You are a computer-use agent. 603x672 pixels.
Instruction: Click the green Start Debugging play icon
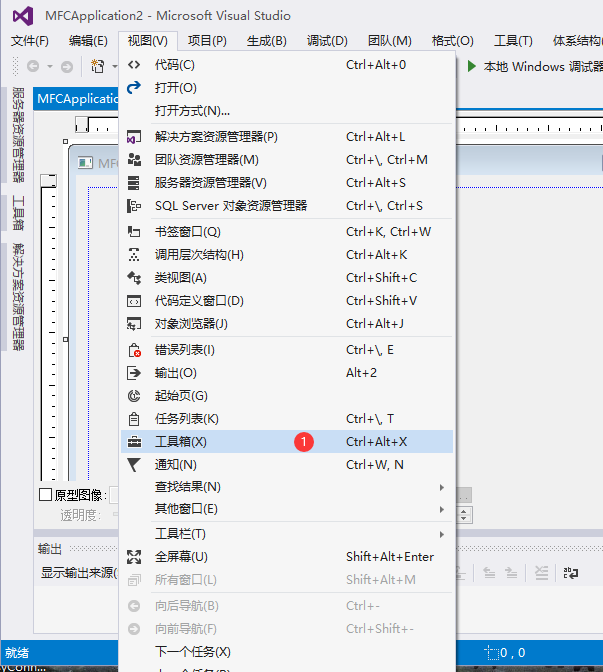pos(471,66)
